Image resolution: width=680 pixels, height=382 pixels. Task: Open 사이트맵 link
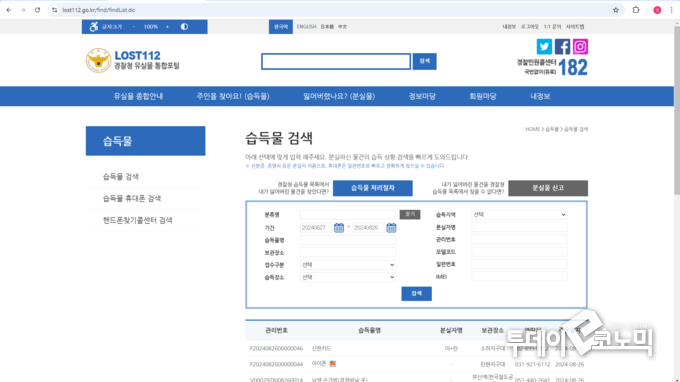click(575, 26)
